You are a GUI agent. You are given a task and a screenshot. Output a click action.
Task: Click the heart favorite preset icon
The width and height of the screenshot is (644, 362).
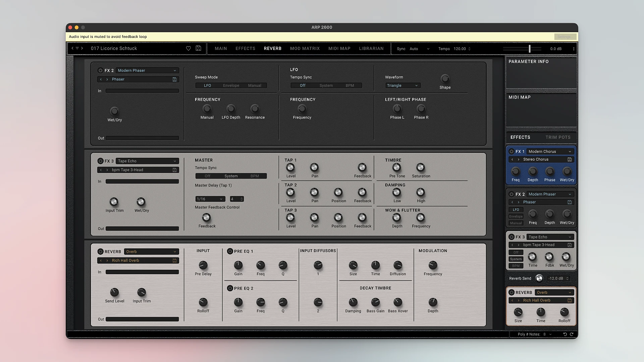click(189, 49)
